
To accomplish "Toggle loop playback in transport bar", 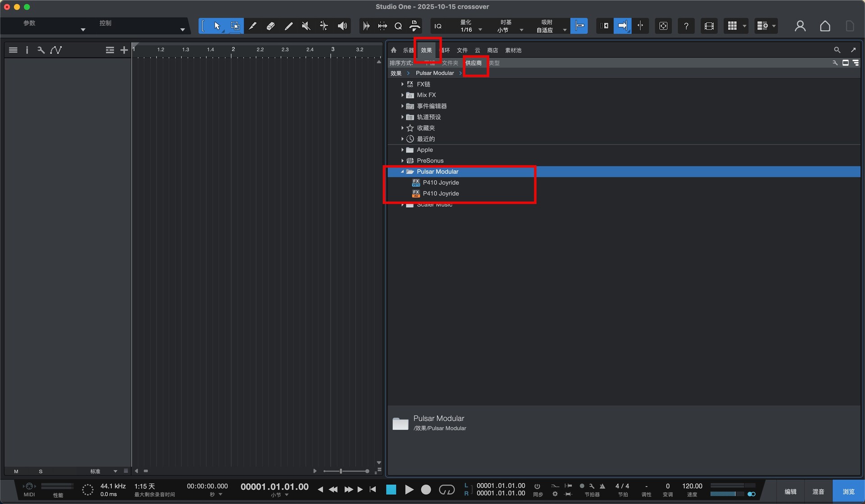I will coord(446,490).
